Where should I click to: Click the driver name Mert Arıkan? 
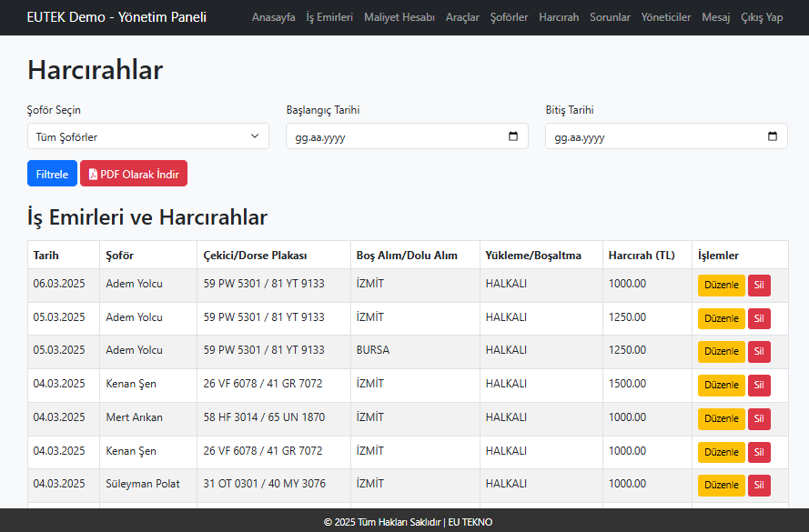point(134,417)
